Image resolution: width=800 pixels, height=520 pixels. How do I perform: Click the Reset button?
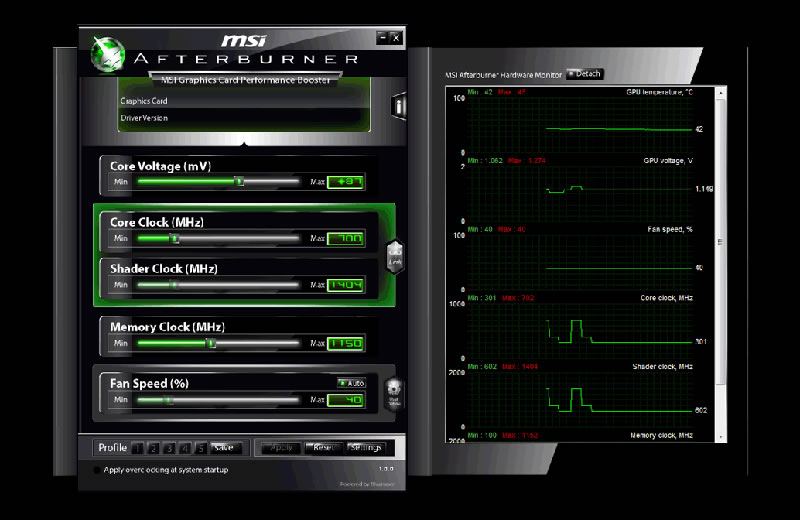point(324,448)
